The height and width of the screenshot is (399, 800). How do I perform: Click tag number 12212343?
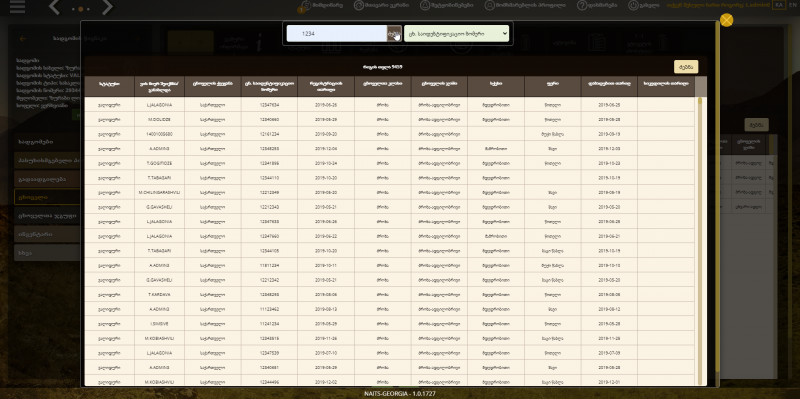tap(269, 207)
